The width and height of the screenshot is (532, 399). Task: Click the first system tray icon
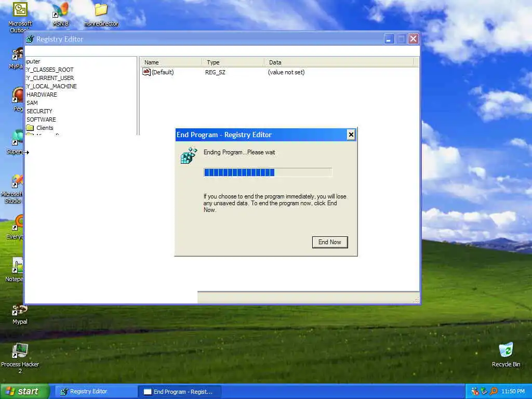pyautogui.click(x=475, y=392)
